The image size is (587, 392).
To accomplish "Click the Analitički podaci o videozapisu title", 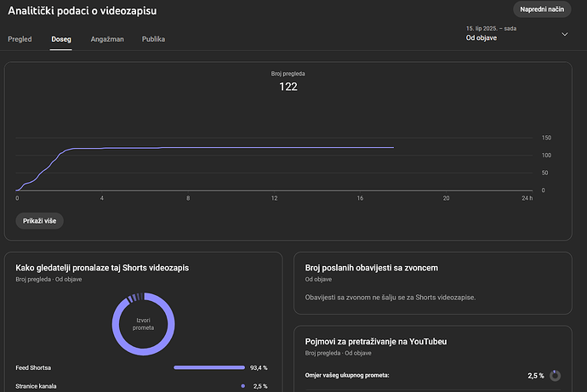I will tap(83, 11).
